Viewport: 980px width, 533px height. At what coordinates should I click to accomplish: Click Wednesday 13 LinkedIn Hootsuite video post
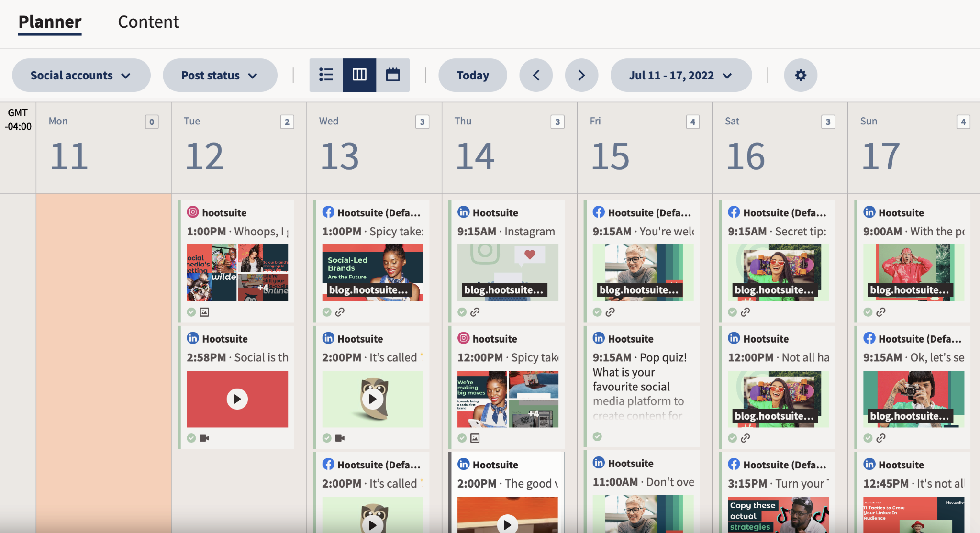(371, 386)
